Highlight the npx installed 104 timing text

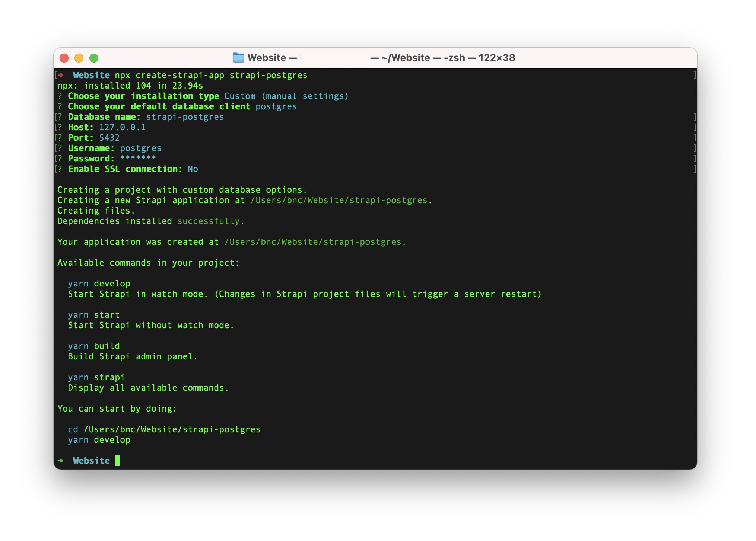tap(130, 85)
